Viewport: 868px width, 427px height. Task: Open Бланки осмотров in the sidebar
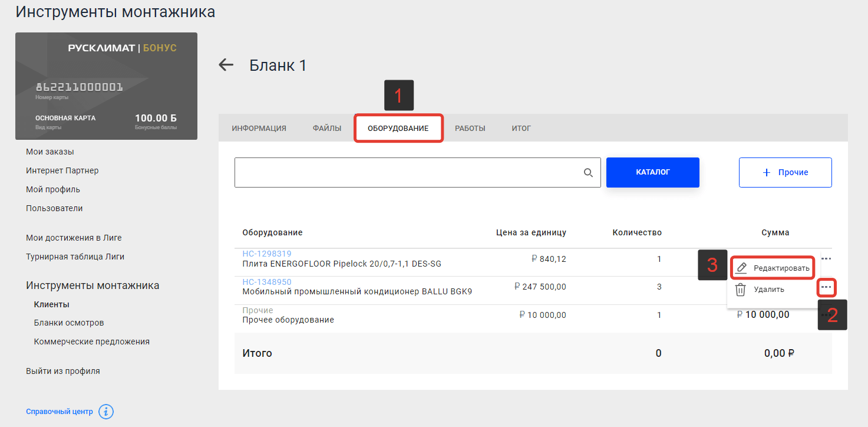coord(69,323)
